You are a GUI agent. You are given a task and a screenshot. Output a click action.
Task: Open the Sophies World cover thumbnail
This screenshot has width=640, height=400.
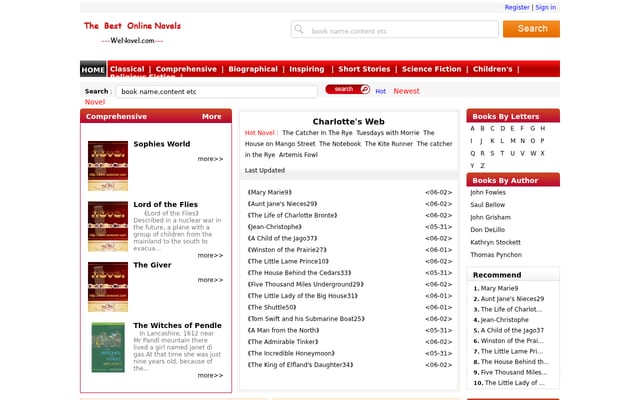[x=108, y=166]
